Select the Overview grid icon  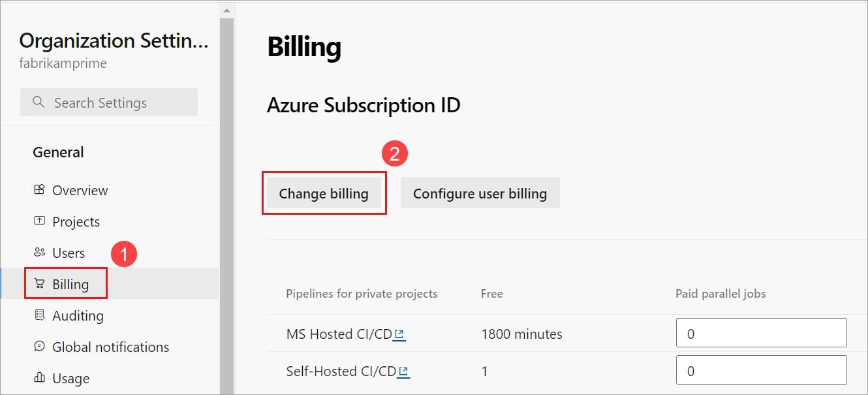click(x=39, y=190)
